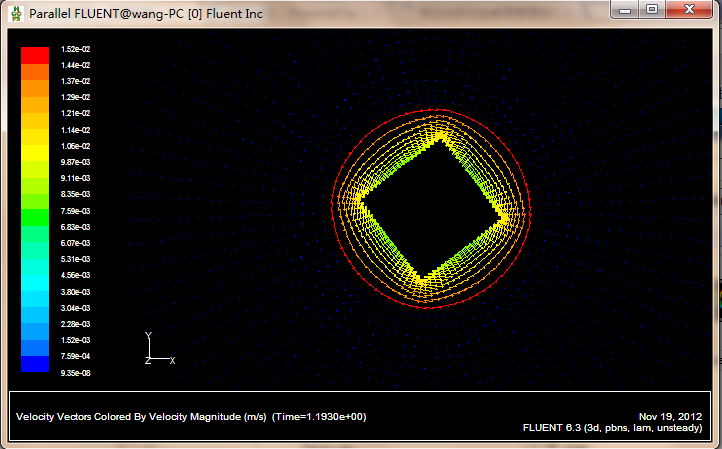Minimize the Fluent graphics window
Image resolution: width=722 pixels, height=449 pixels.
point(625,10)
